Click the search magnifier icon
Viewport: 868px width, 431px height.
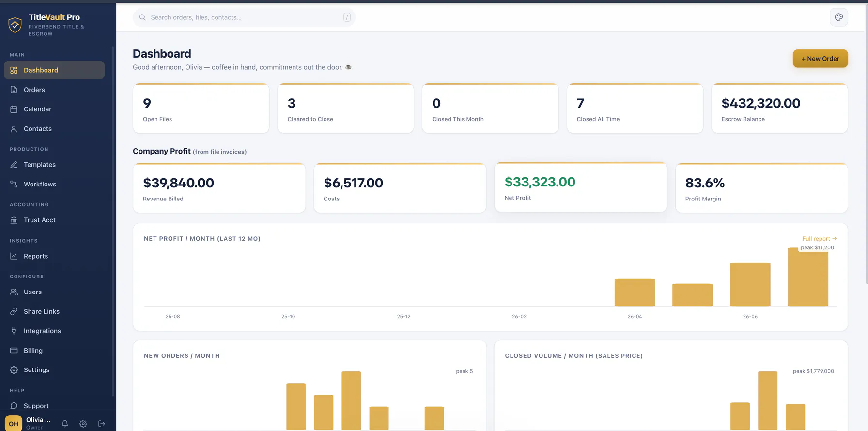(142, 17)
